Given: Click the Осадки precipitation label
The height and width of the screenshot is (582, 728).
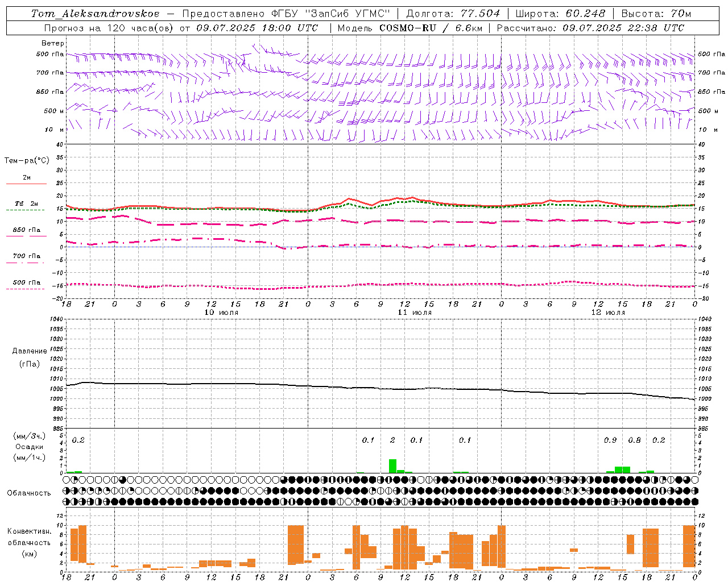Looking at the screenshot, I should [29, 447].
